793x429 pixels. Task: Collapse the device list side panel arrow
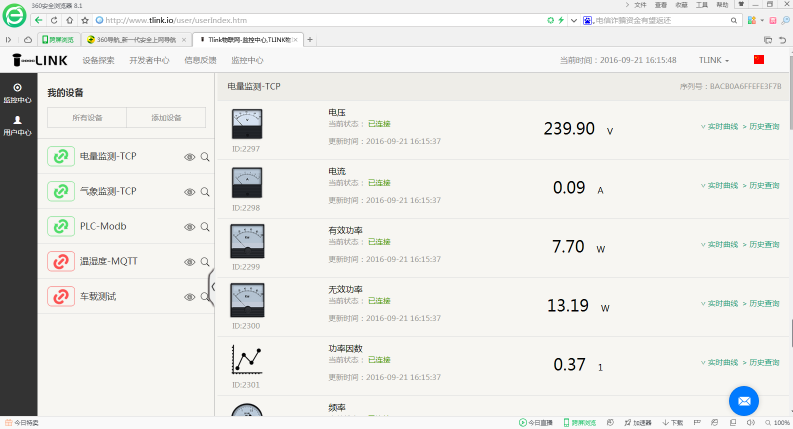212,286
